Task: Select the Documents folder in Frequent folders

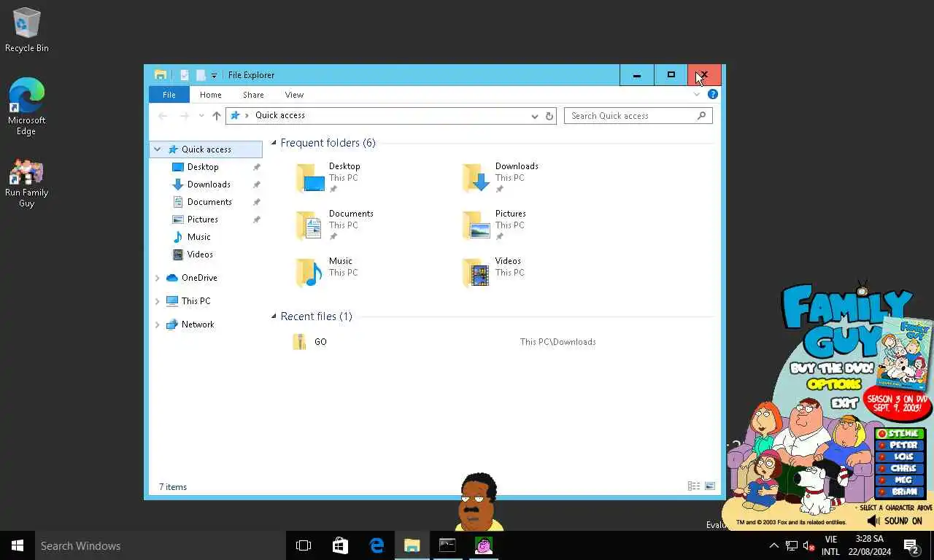Action: pos(334,225)
